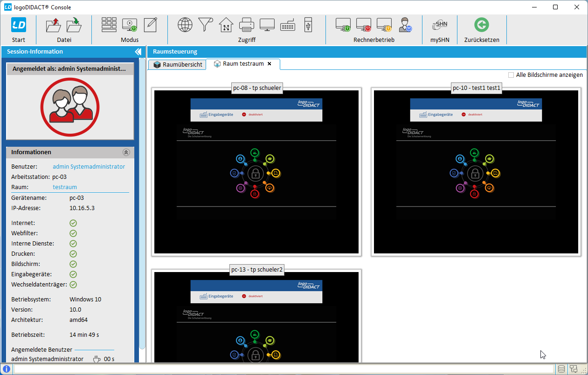This screenshot has height=375, width=588.
Task: Click the Bildschirm status check mark
Action: (73, 264)
